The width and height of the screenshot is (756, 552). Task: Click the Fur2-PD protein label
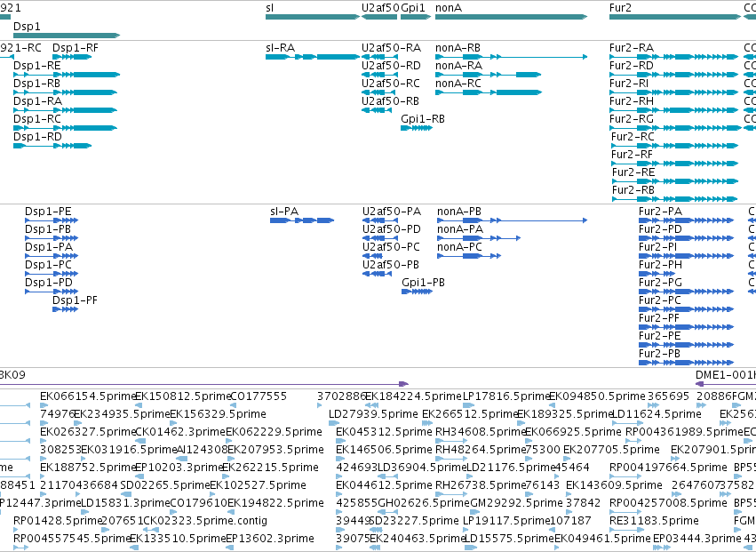[x=661, y=229]
